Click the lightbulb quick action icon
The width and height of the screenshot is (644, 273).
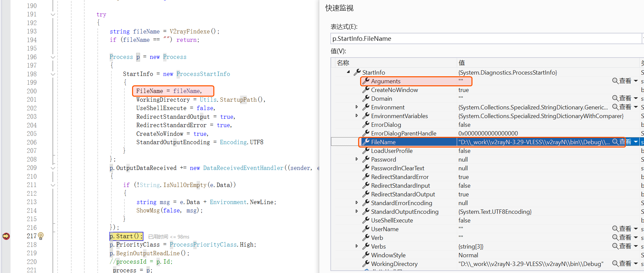pos(41,236)
